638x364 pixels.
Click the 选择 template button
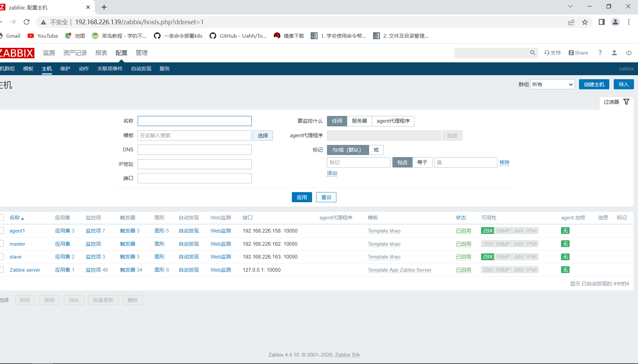tap(263, 135)
